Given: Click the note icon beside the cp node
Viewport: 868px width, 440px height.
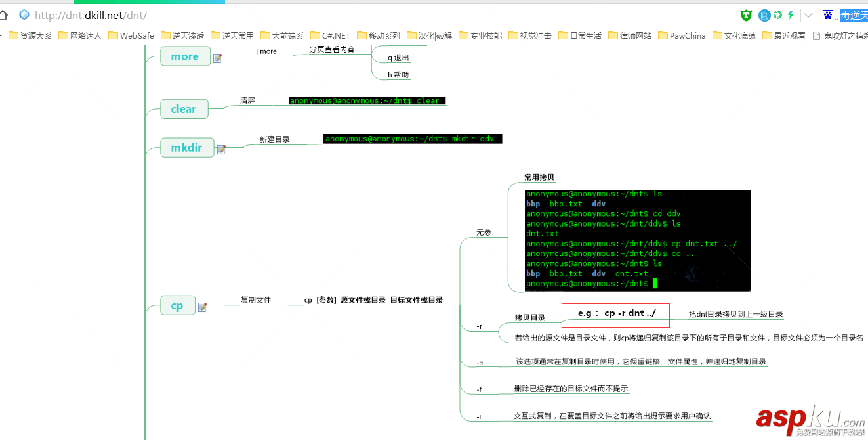Looking at the screenshot, I should pyautogui.click(x=202, y=307).
